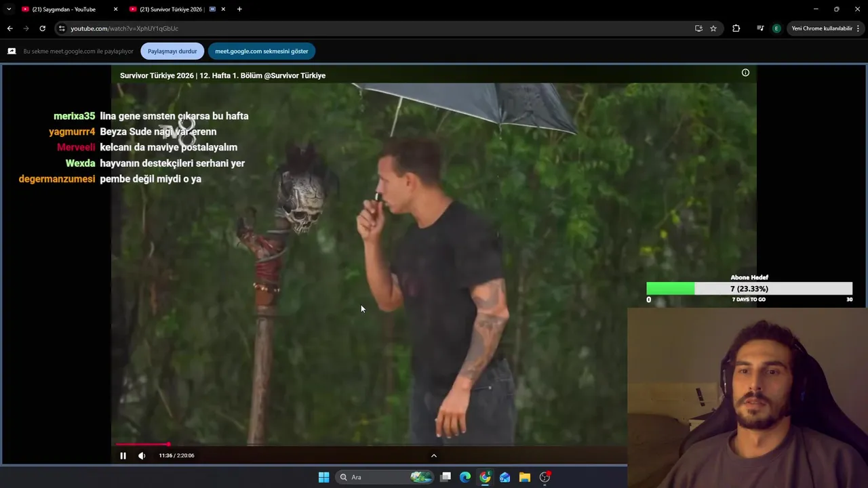Open Outlook mail taskbar icon

click(x=505, y=477)
